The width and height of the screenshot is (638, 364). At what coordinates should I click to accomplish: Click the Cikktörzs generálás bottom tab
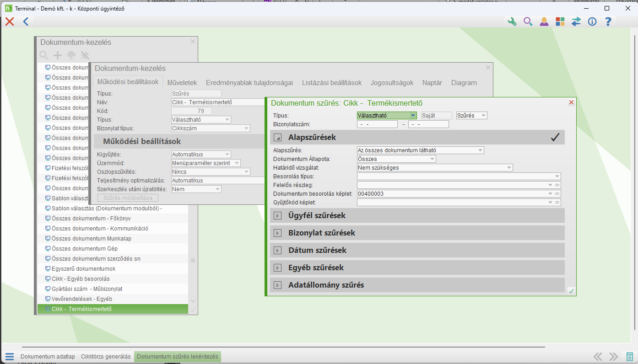[x=106, y=357]
